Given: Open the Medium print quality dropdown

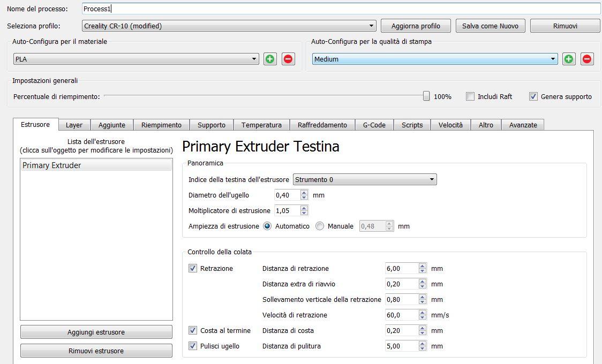Looking at the screenshot, I should click(x=434, y=59).
